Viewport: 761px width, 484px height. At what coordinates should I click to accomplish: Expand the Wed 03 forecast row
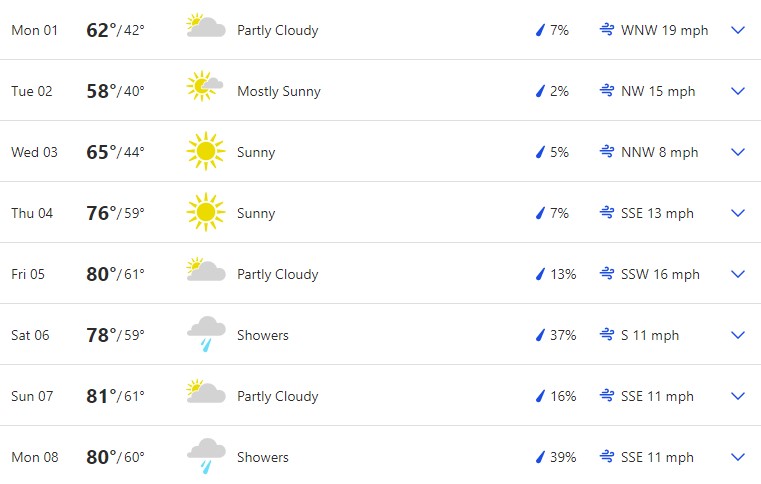pos(738,152)
